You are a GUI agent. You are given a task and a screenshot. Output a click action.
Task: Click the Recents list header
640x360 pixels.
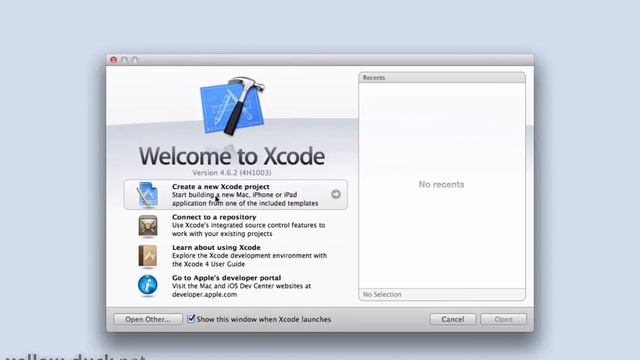[x=442, y=78]
